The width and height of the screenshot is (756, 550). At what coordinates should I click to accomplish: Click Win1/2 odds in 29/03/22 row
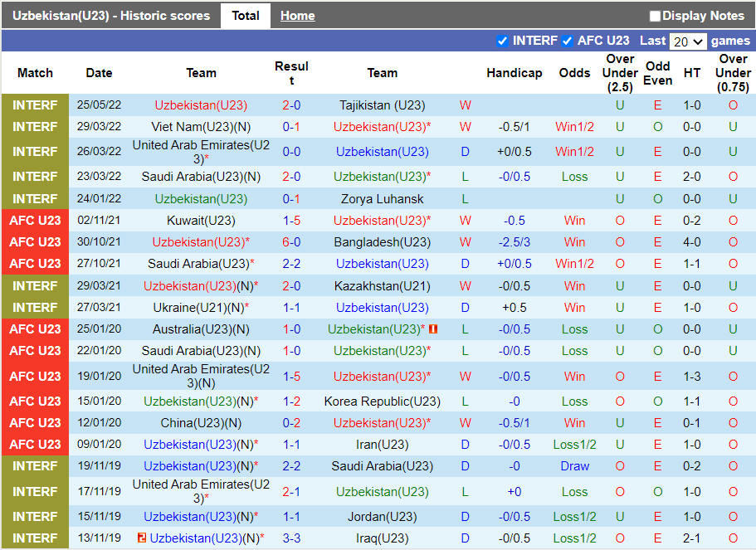click(x=574, y=127)
